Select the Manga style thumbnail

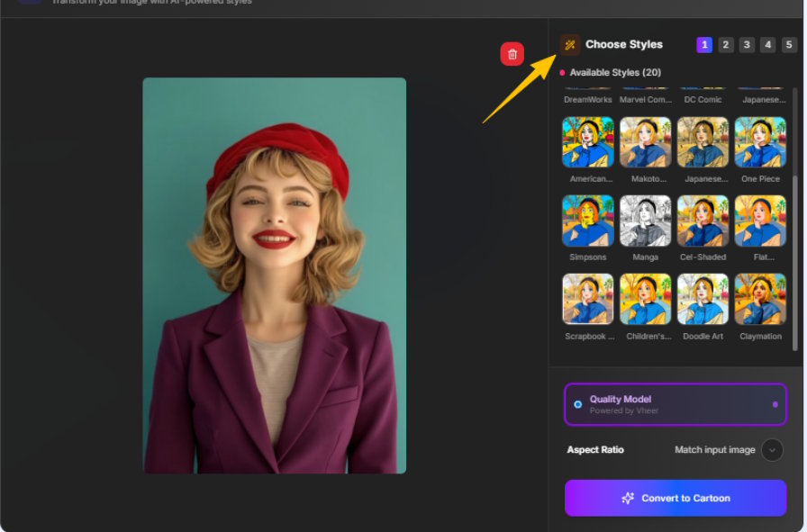click(645, 221)
